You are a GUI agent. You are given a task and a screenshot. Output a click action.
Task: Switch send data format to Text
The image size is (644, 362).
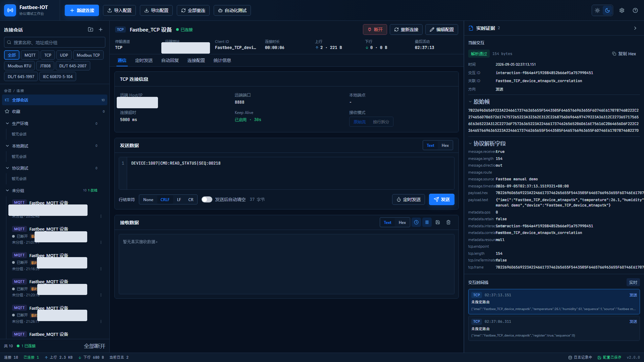click(x=430, y=145)
